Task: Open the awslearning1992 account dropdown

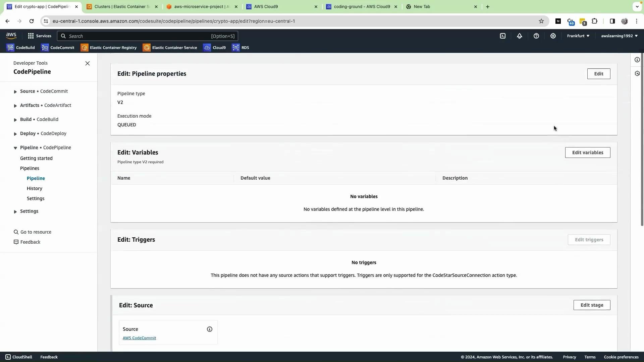Action: click(619, 36)
